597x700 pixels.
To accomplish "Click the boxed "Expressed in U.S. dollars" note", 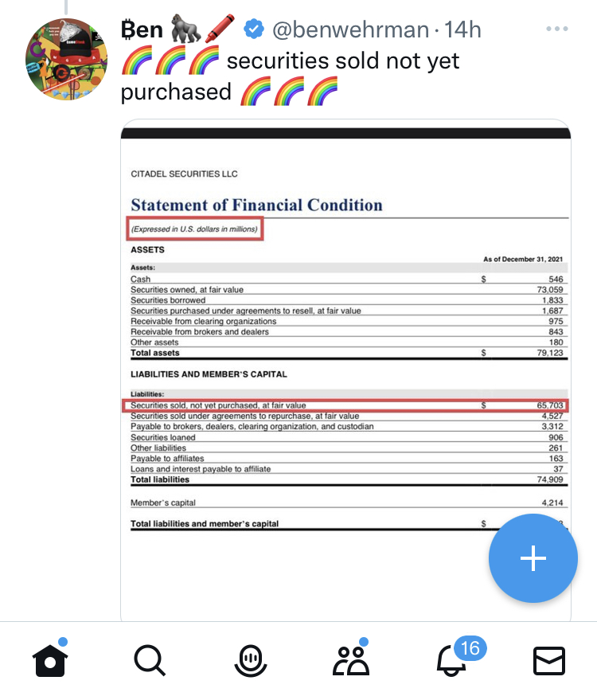I will pos(194,229).
